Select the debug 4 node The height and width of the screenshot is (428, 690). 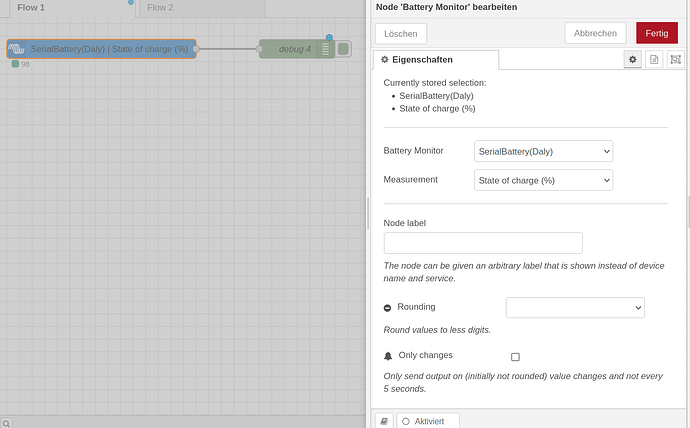(x=295, y=49)
